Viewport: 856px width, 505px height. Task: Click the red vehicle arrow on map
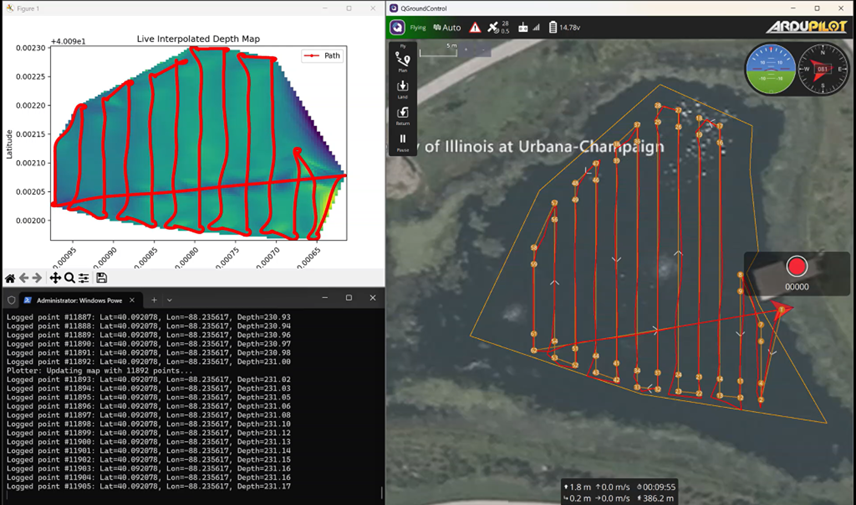tap(782, 310)
